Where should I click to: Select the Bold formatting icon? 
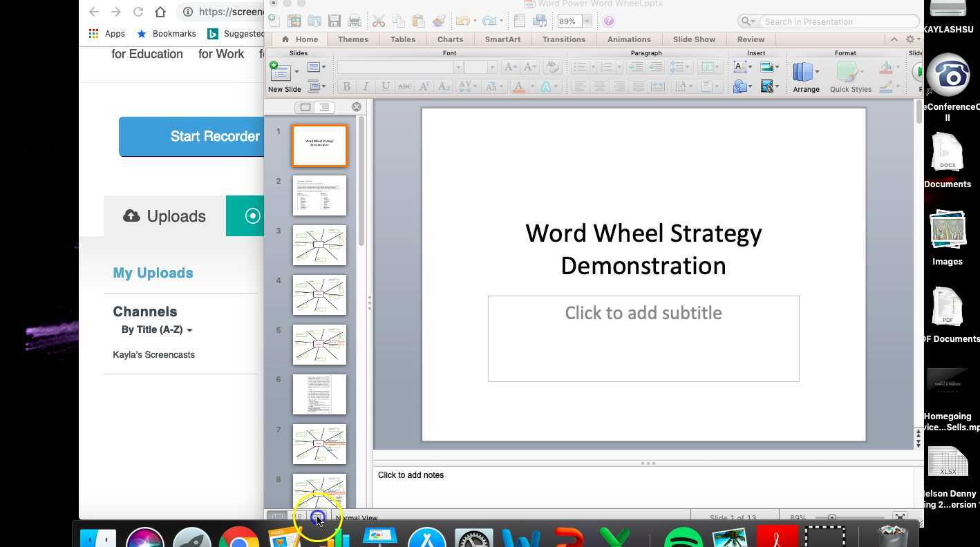point(348,85)
